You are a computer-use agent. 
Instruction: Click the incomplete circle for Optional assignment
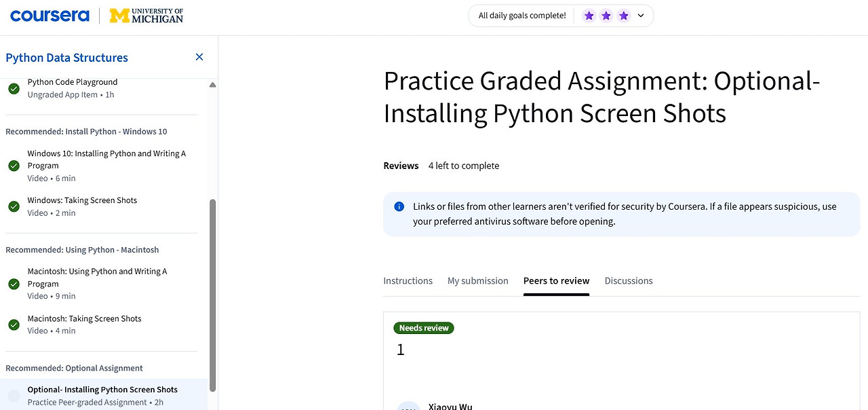pos(14,396)
